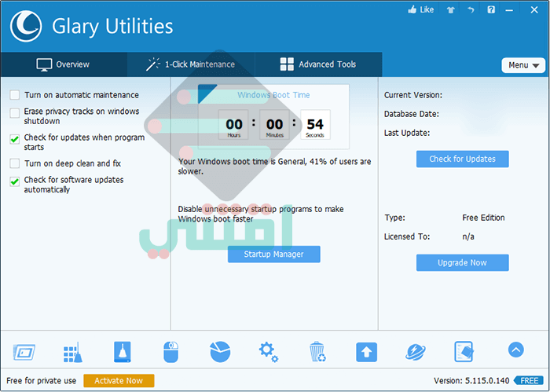
Task: Launch the Disk Cleaner icon
Action: pyautogui.click(x=123, y=352)
